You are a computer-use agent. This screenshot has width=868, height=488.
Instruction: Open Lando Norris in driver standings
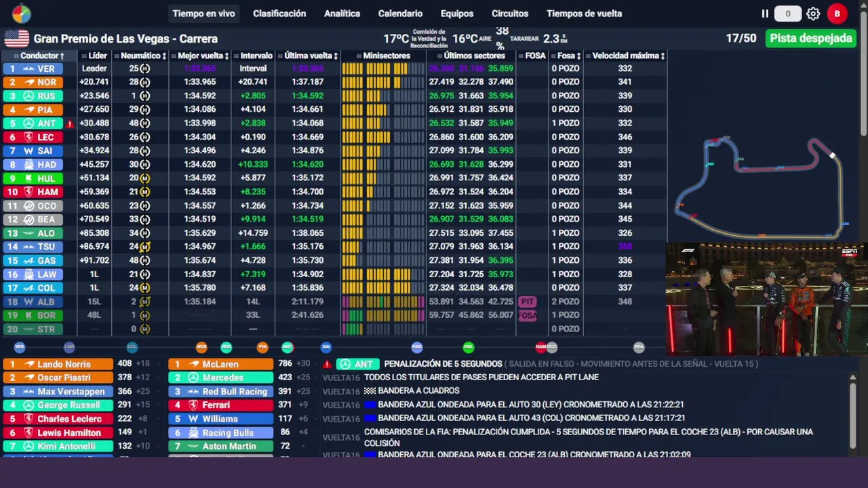(x=58, y=364)
